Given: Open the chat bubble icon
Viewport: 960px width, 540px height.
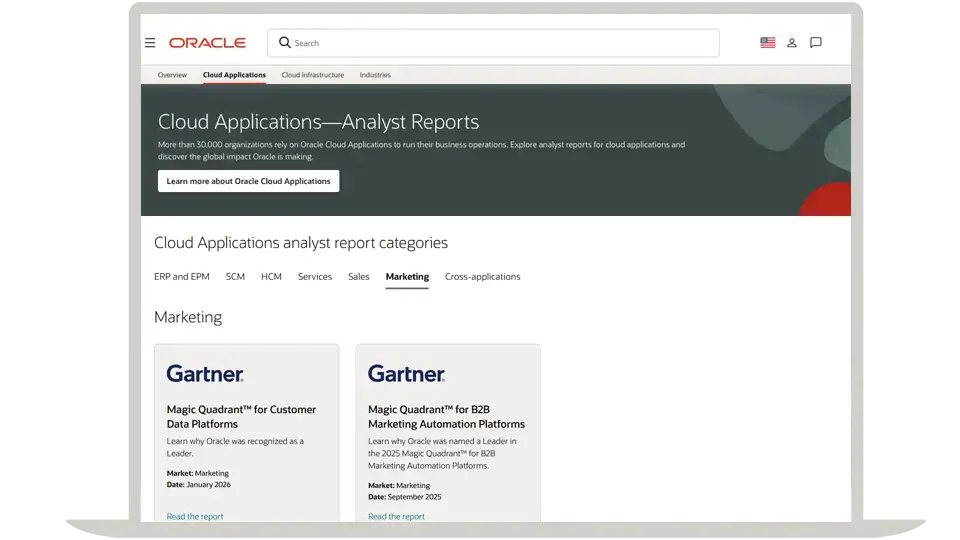Looking at the screenshot, I should 816,42.
